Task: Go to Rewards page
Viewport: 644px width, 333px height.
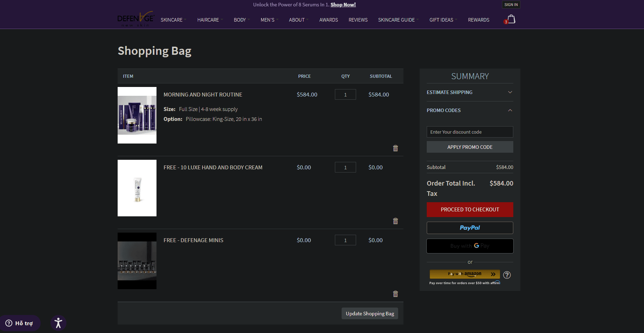Action: click(478, 20)
